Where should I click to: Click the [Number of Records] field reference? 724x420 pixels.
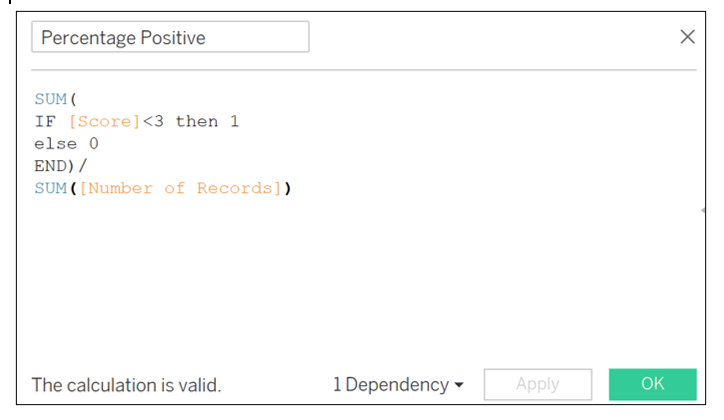pyautogui.click(x=180, y=188)
